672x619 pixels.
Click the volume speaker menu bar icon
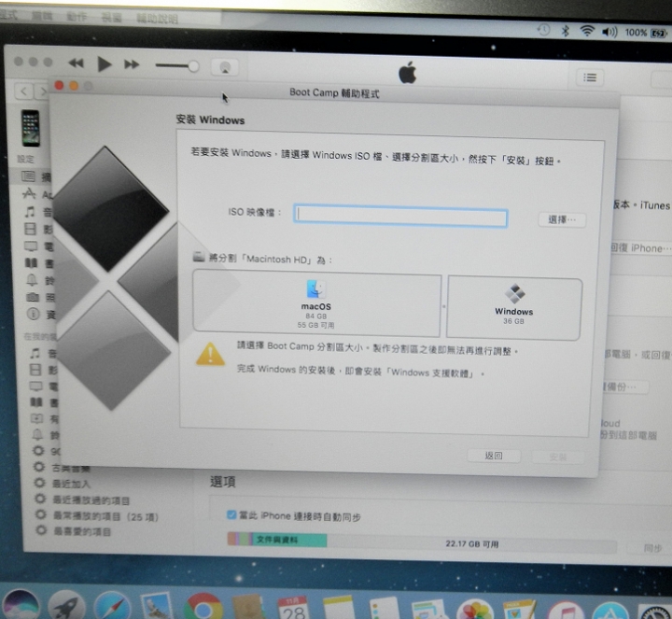[609, 32]
